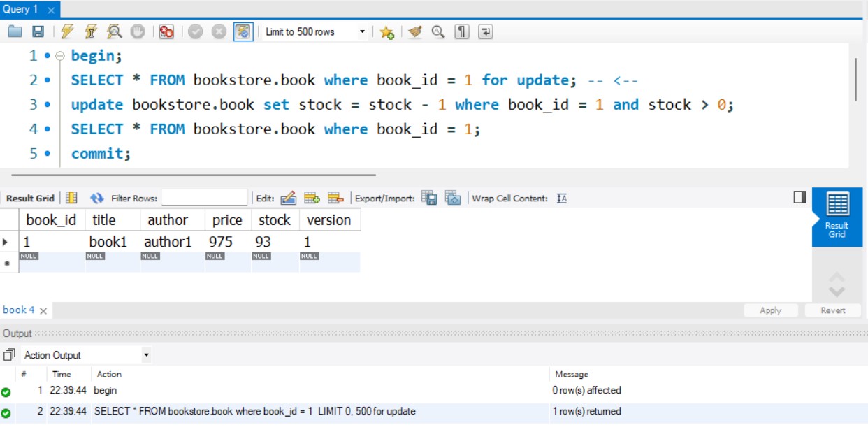Select the stock cell showing 93
Image resolution: width=868 pixels, height=432 pixels.
pyautogui.click(x=275, y=242)
